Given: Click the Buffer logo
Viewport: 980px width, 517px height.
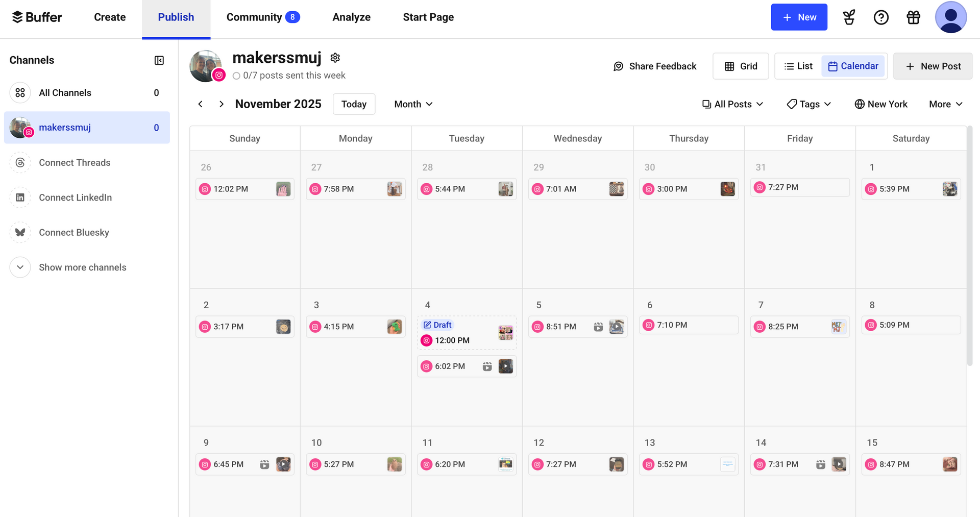Looking at the screenshot, I should [36, 17].
